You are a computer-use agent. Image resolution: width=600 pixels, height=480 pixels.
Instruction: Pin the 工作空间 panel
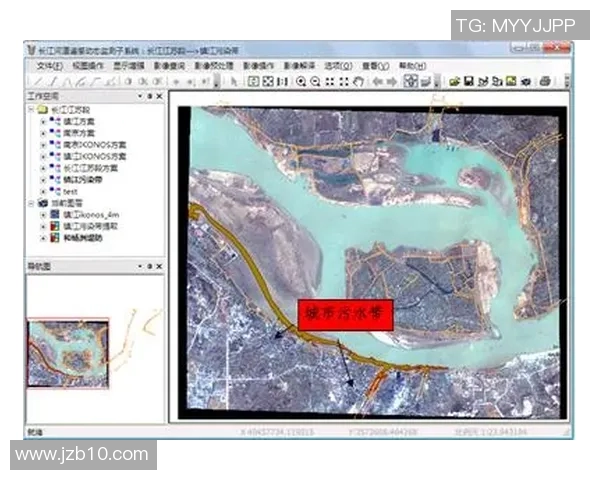[150, 96]
